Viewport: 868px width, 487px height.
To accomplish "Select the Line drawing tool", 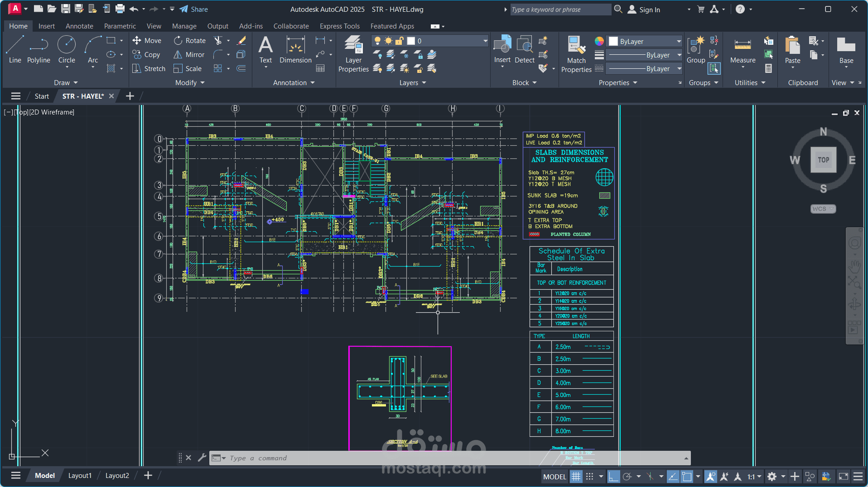I will click(14, 50).
